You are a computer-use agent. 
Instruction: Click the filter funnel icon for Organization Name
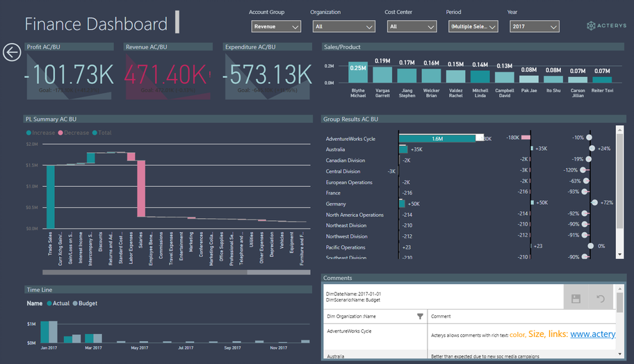click(420, 316)
